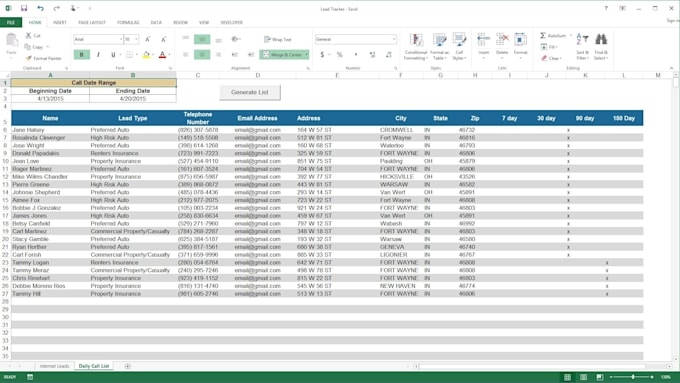
Task: Apply percent style to cells
Action: [x=340, y=55]
